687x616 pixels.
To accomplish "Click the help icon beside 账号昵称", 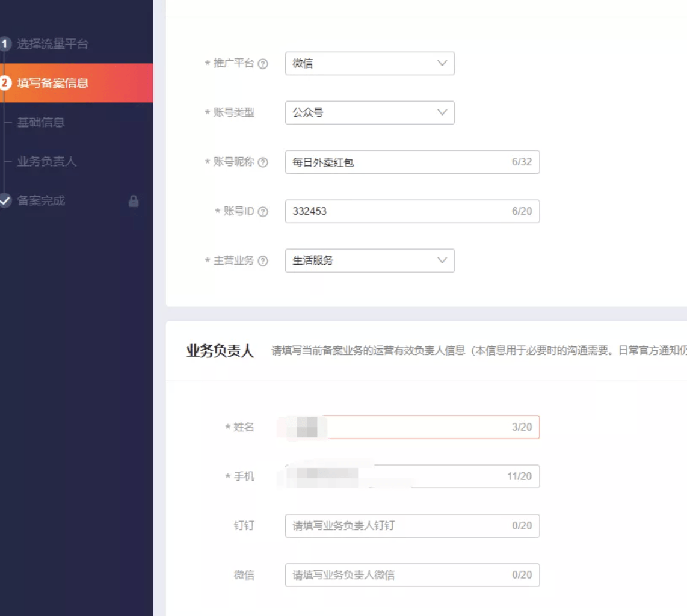I will [x=263, y=162].
